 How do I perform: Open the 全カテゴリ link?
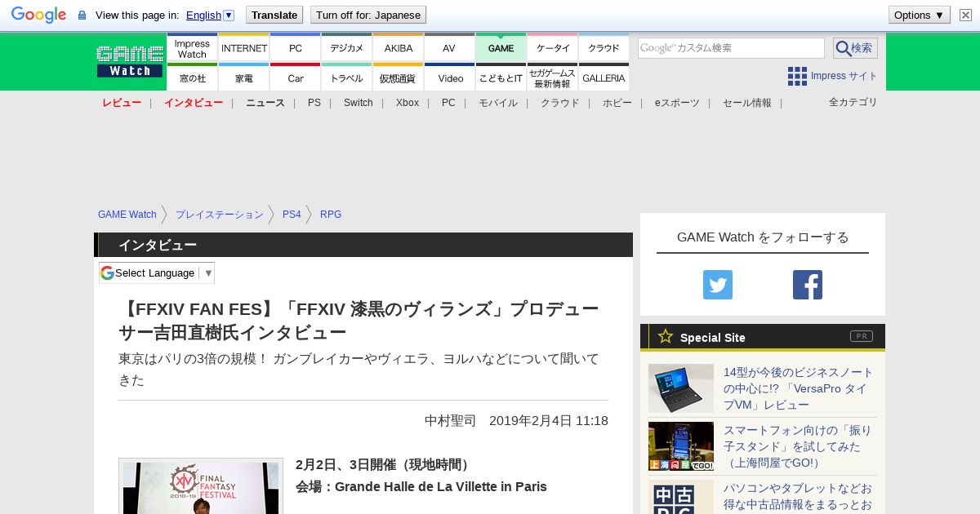coord(853,102)
